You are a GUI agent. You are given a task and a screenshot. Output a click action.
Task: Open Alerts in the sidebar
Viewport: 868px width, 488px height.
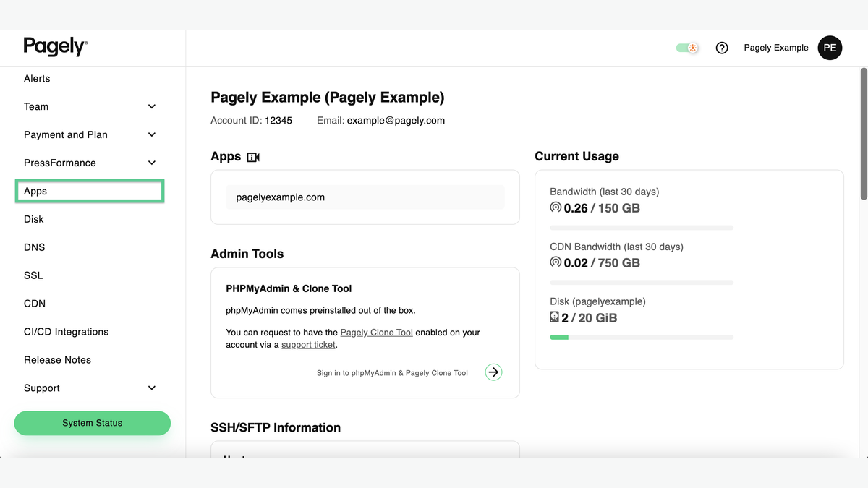pos(37,78)
